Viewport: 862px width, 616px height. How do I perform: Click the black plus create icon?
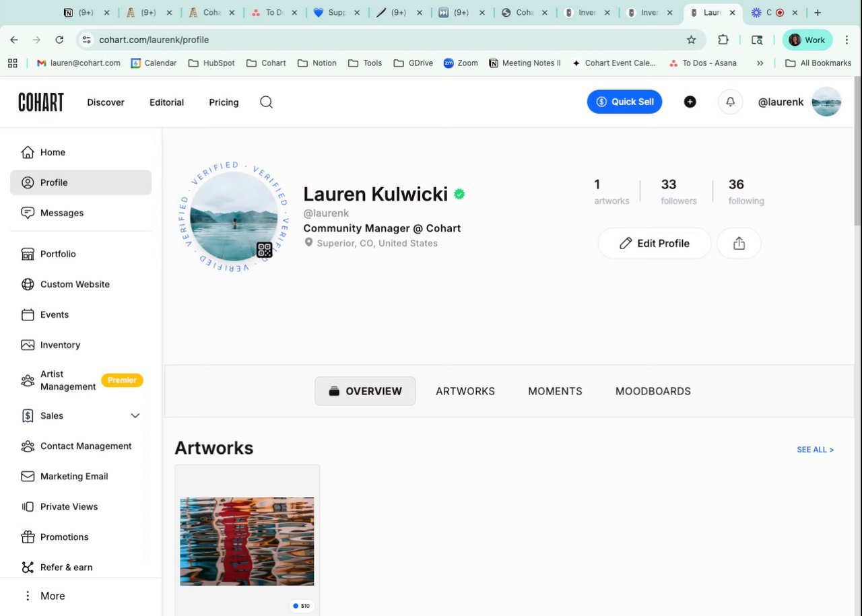point(690,102)
